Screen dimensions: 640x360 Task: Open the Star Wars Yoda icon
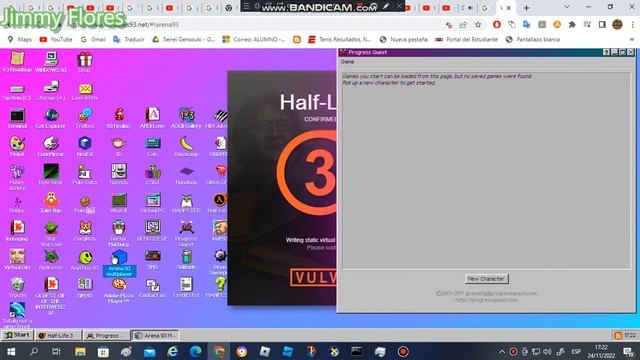pyautogui.click(x=51, y=233)
